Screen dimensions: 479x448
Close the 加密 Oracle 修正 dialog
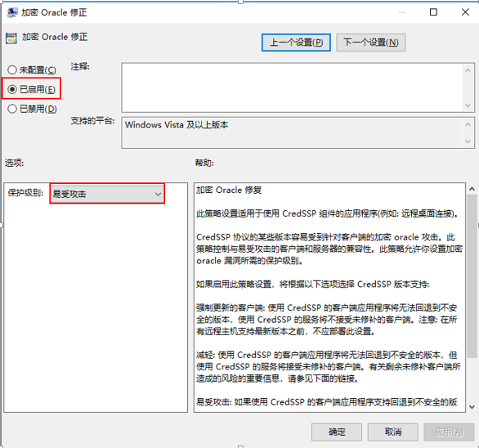point(465,12)
